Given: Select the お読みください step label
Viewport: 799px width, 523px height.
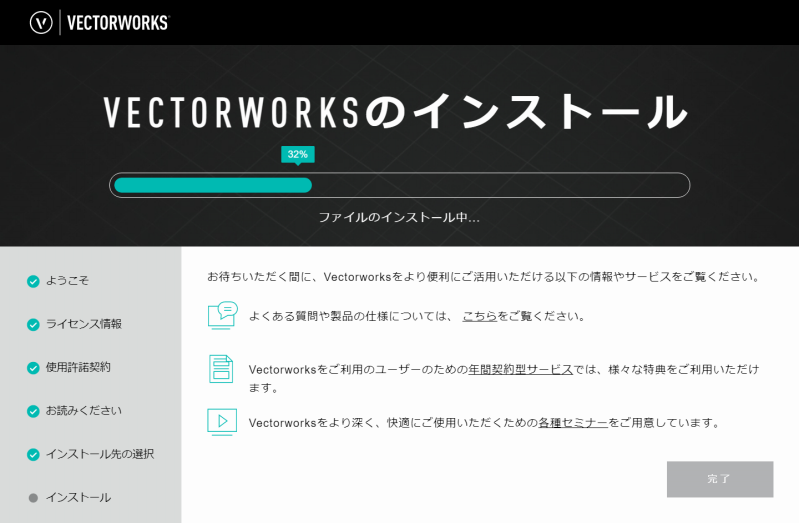Looking at the screenshot, I should click(x=84, y=410).
